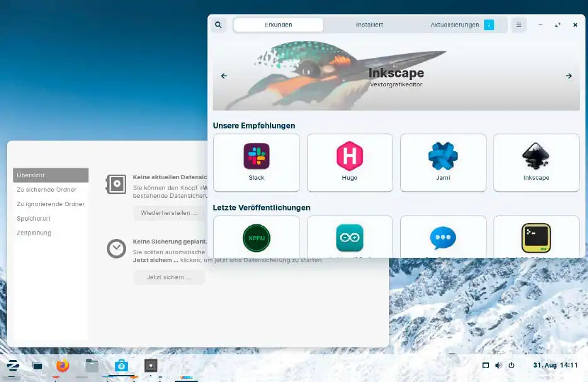Launch Firefox from the taskbar
The width and height of the screenshot is (588, 382).
coord(62,365)
